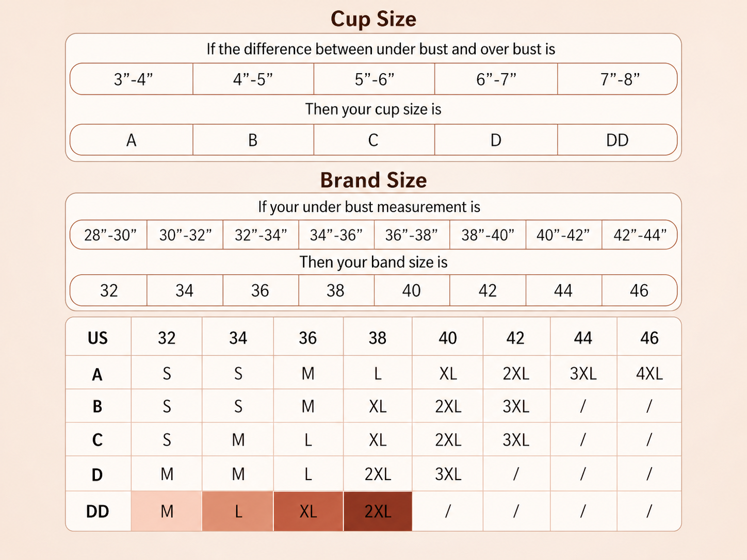Screen dimensions: 747x560
Task: Click the salmon L cell in DD row
Action: click(x=238, y=511)
